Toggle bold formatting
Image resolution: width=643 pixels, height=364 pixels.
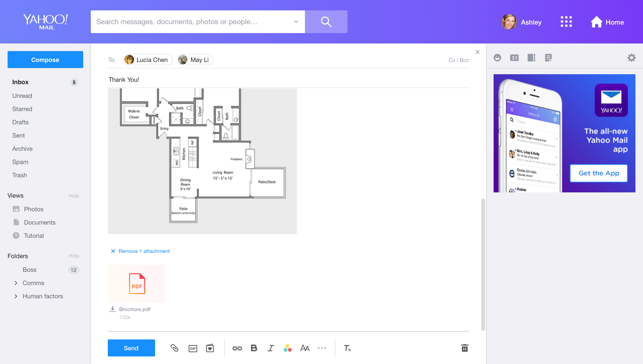tap(254, 348)
